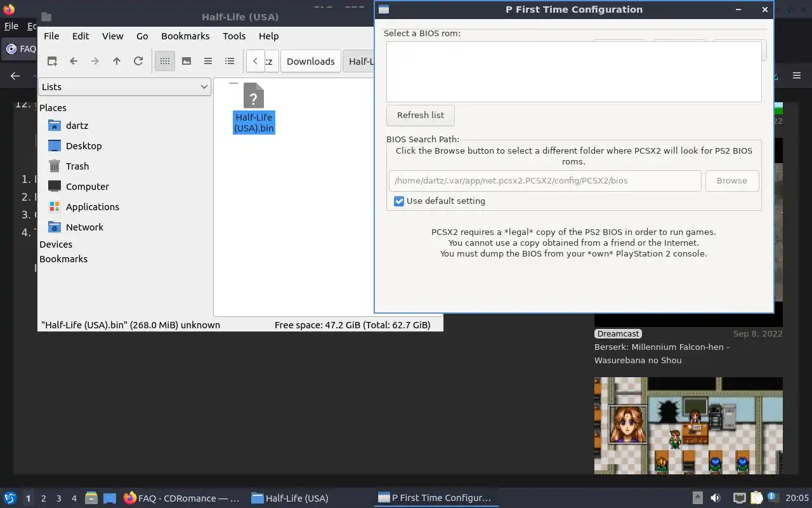
Task: Switch to FAQ - CDRomance Firefox task
Action: [x=182, y=498]
